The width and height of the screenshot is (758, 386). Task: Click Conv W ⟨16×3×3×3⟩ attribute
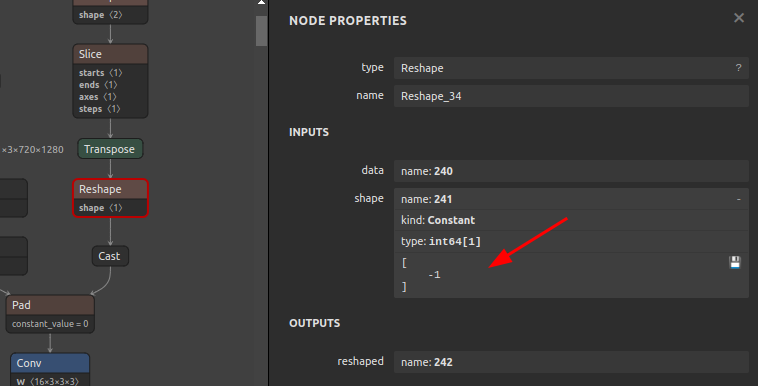[48, 381]
